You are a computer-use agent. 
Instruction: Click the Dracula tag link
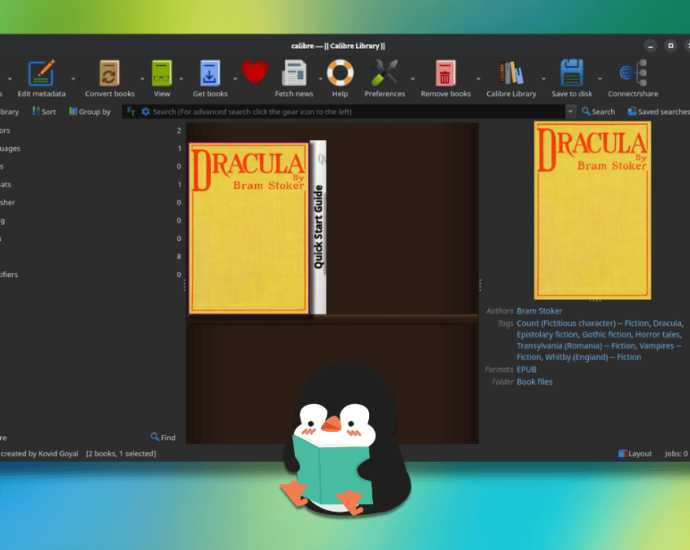pyautogui.click(x=667, y=323)
